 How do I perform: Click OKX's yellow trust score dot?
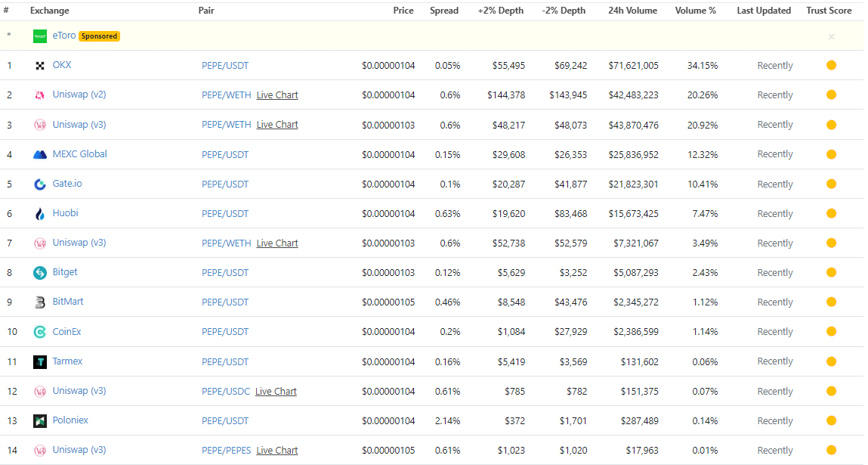831,66
